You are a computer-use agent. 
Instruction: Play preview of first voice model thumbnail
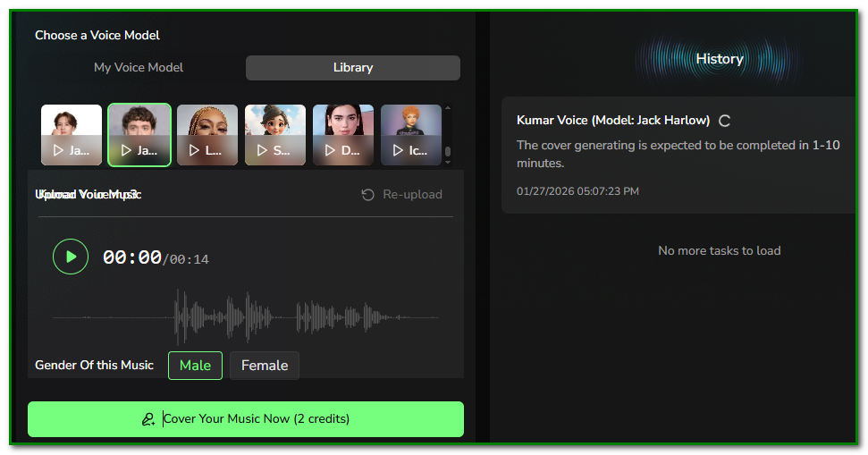coord(58,151)
